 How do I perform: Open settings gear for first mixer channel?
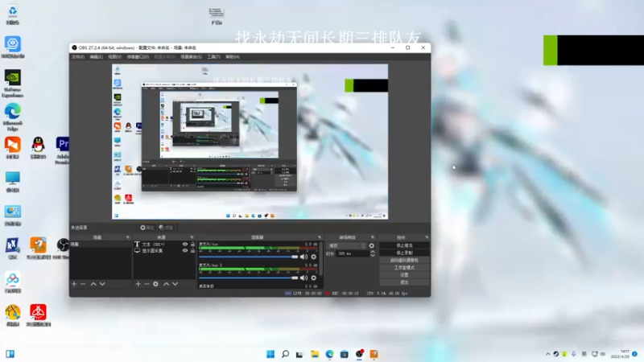pyautogui.click(x=314, y=257)
